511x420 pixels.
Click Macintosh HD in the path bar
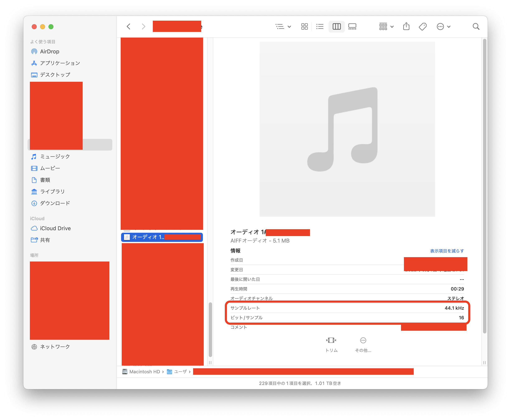[x=145, y=372]
